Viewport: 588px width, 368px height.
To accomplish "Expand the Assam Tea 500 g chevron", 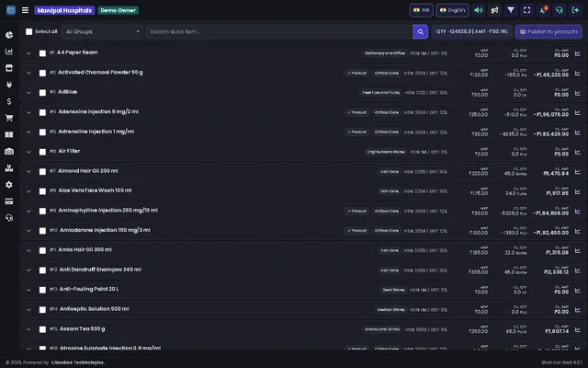I will tap(28, 329).
